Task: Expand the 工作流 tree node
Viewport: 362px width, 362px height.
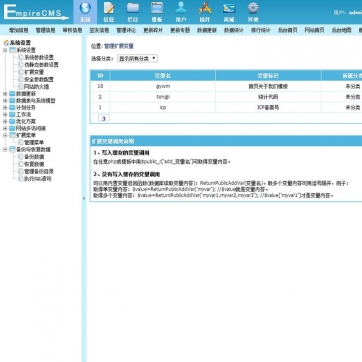Action: (x=5, y=115)
